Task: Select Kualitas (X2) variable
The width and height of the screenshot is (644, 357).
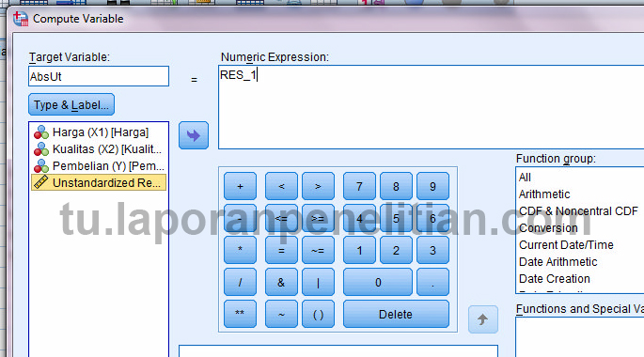Action: (99, 149)
